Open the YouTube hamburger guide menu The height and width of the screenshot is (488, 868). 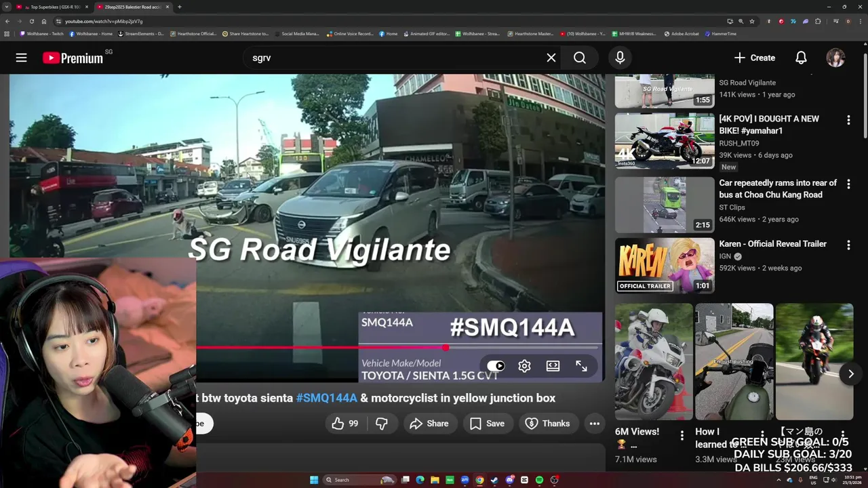pos(21,58)
